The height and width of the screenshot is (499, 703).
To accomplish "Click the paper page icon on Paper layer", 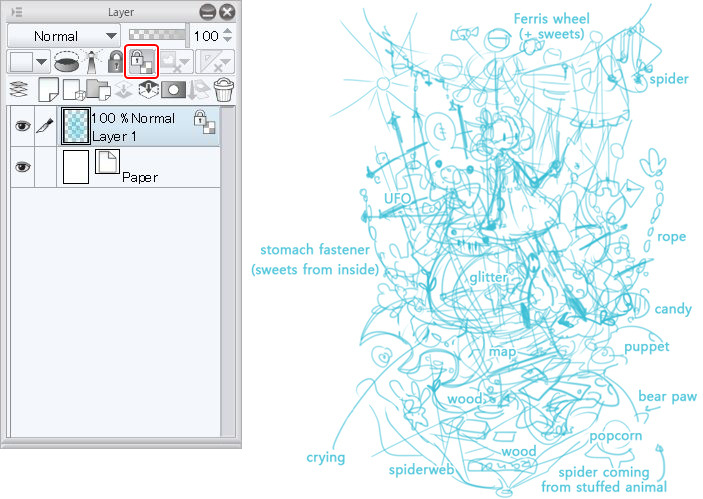I will coord(108,161).
